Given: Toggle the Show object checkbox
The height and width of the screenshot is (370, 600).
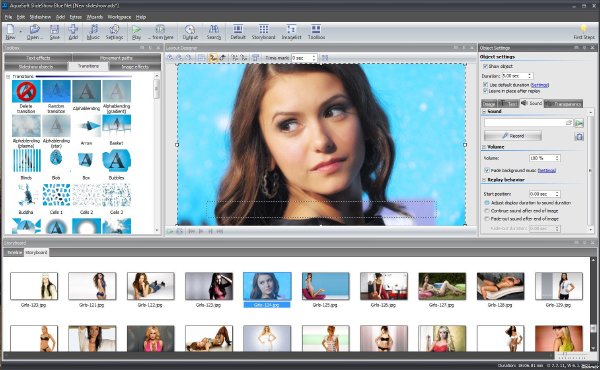Looking at the screenshot, I should point(485,66).
